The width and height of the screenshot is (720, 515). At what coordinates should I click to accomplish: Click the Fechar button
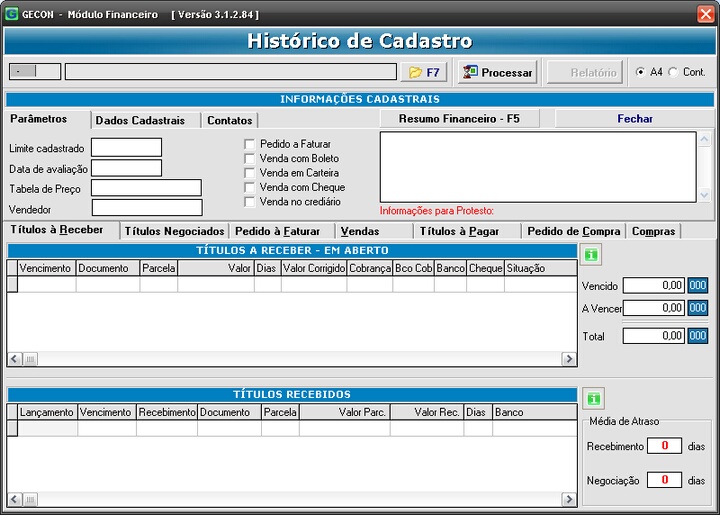[x=635, y=119]
